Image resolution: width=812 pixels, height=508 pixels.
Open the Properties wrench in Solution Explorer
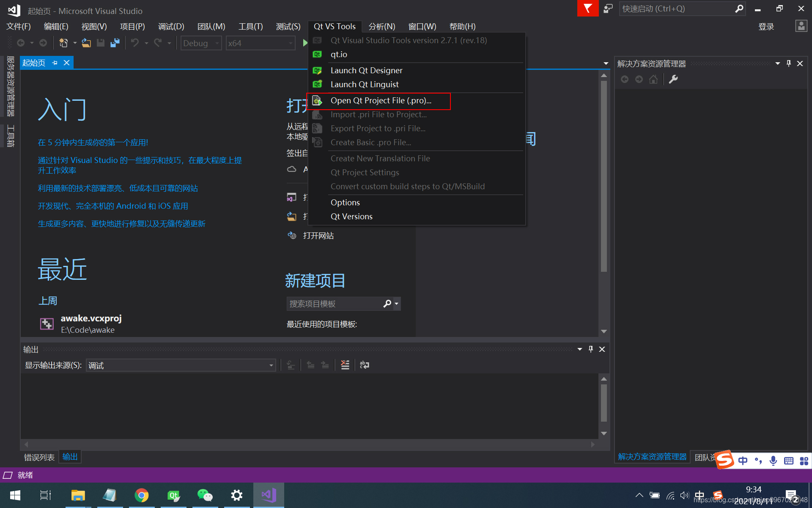click(x=673, y=79)
